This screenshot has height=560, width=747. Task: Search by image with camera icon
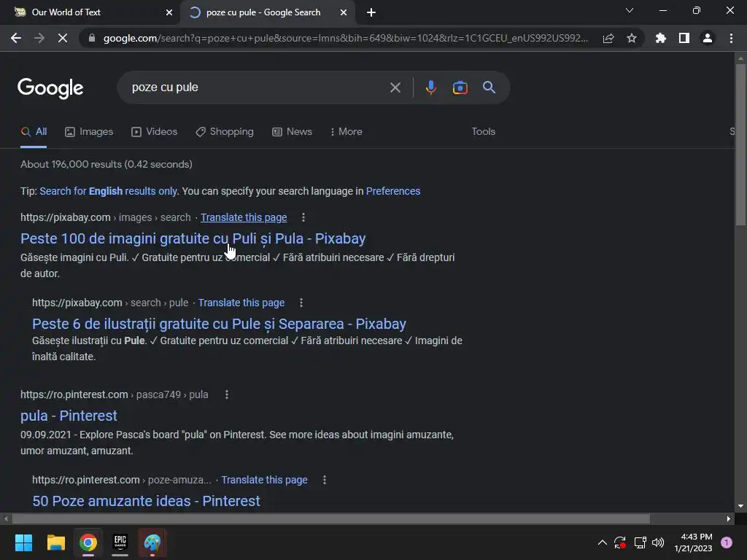click(x=460, y=87)
